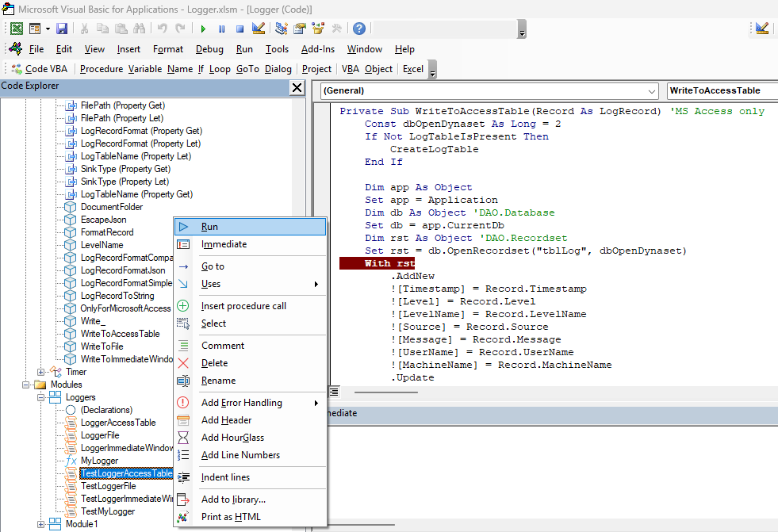
Task: Close the Code Explorer panel
Action: click(297, 88)
